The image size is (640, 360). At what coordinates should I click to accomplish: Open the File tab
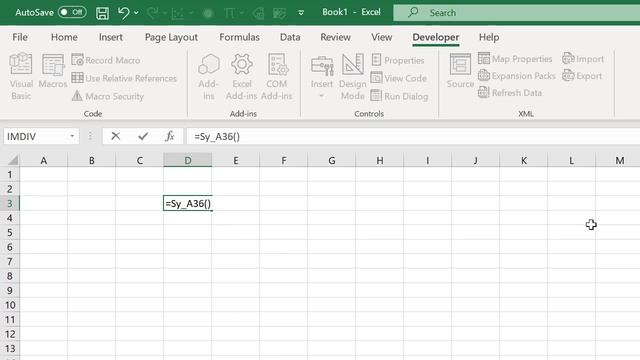[20, 37]
